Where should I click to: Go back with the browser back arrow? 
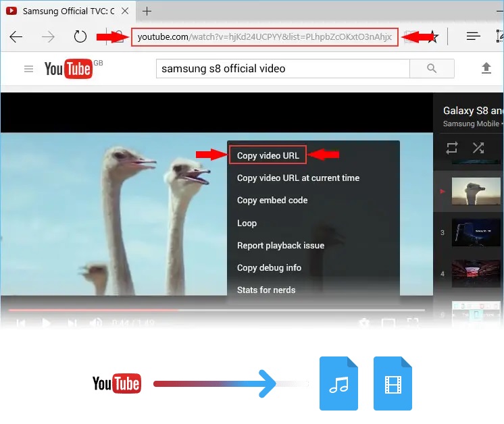click(16, 37)
